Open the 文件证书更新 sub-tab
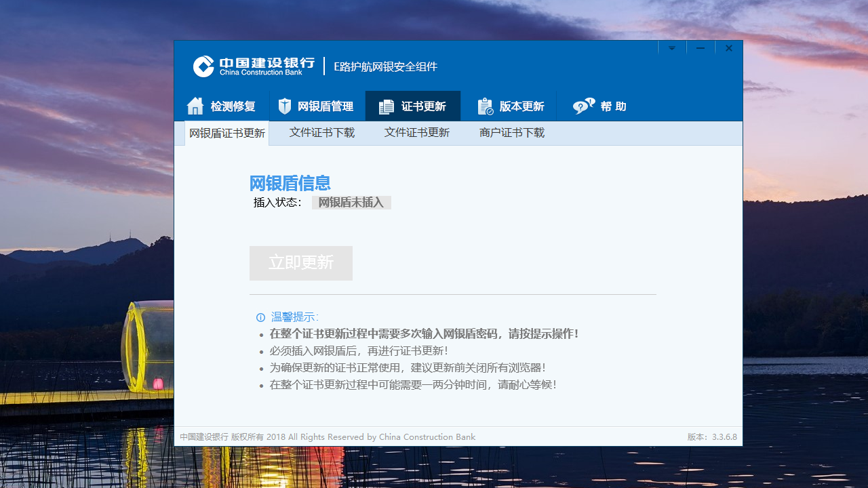The width and height of the screenshot is (868, 488). [416, 133]
